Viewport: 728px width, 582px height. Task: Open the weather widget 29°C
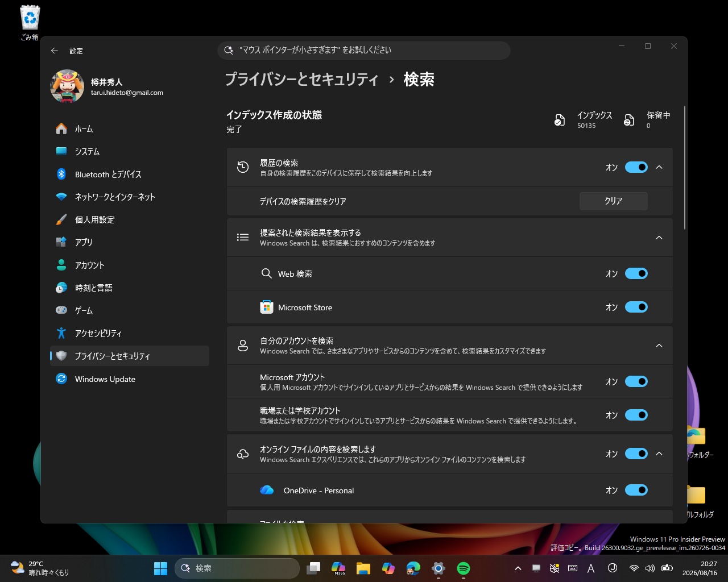(40, 568)
